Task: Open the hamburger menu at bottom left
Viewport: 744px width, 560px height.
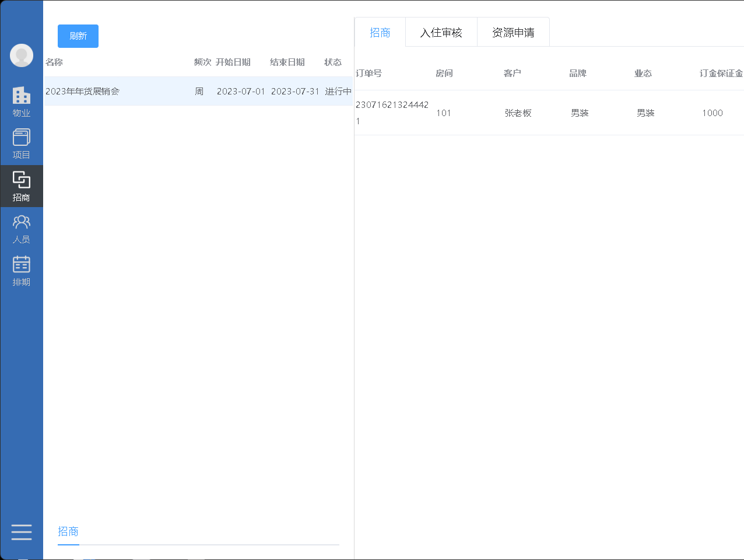Action: pos(22,532)
